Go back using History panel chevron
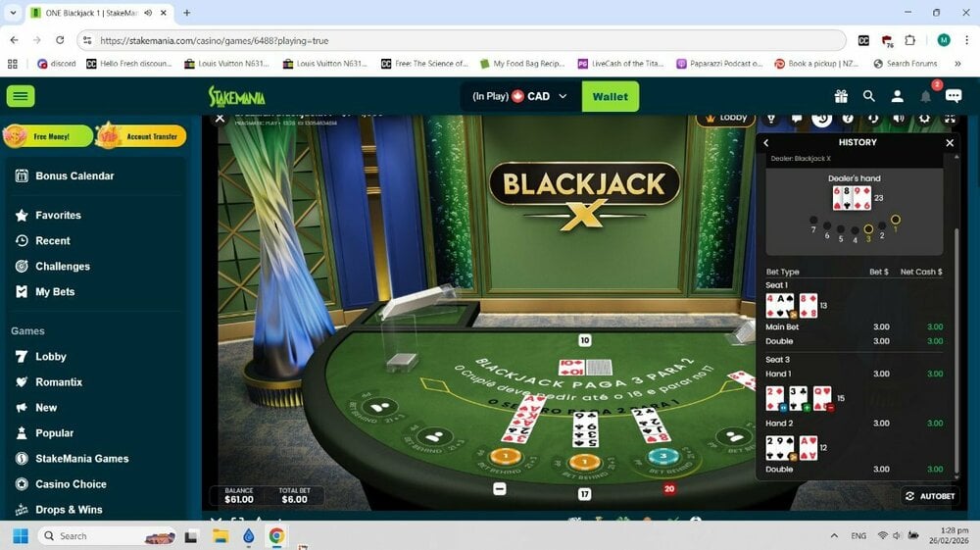 pos(766,143)
